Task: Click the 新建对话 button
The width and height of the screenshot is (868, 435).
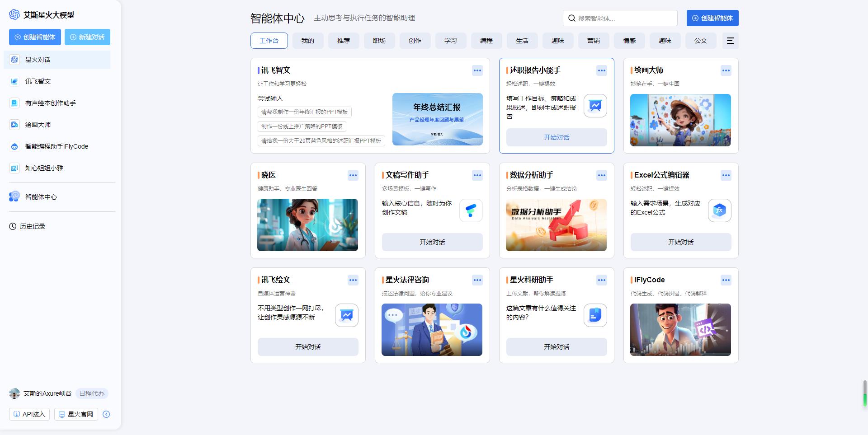Action: tap(87, 37)
